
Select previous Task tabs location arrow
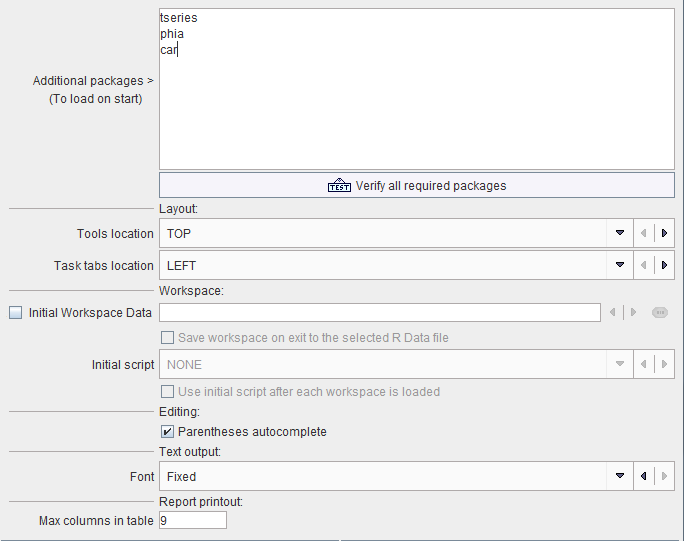(644, 265)
